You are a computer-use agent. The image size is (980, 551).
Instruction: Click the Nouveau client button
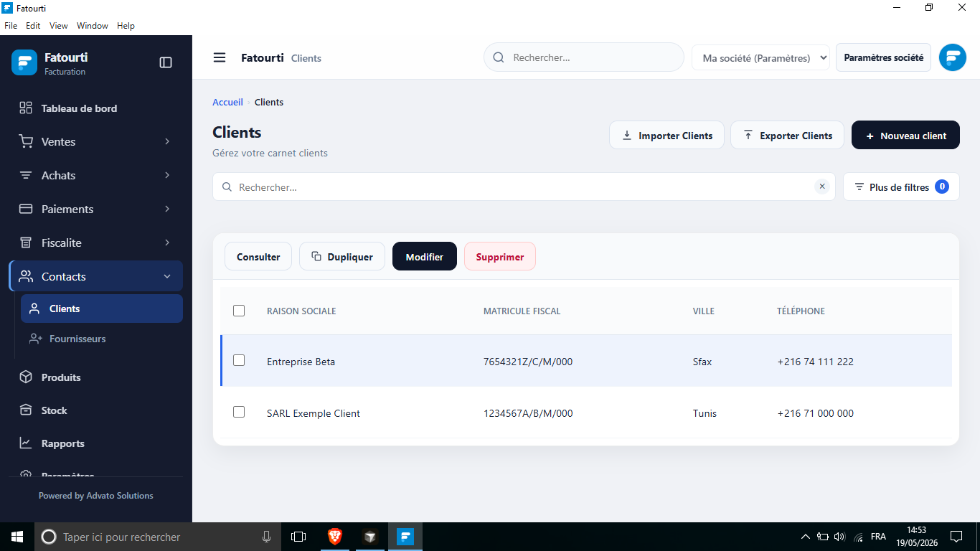(x=905, y=135)
